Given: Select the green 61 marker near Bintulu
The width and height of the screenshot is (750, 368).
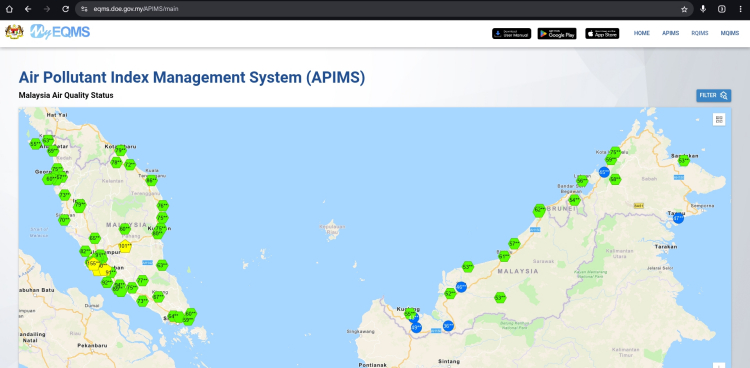Looking at the screenshot, I should click(504, 256).
